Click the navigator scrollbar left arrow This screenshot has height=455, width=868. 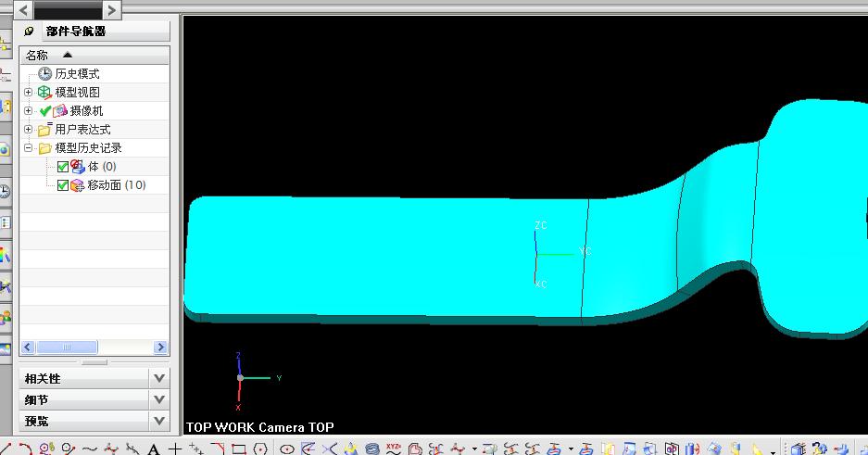tap(28, 348)
